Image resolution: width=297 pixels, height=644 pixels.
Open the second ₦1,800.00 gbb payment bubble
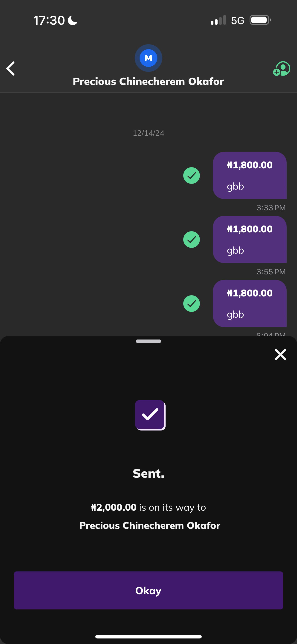pyautogui.click(x=250, y=239)
